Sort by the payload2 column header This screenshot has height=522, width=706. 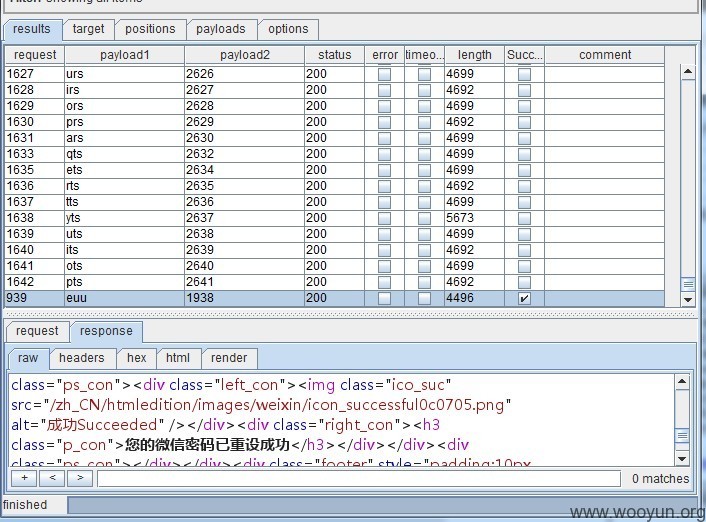pos(244,55)
